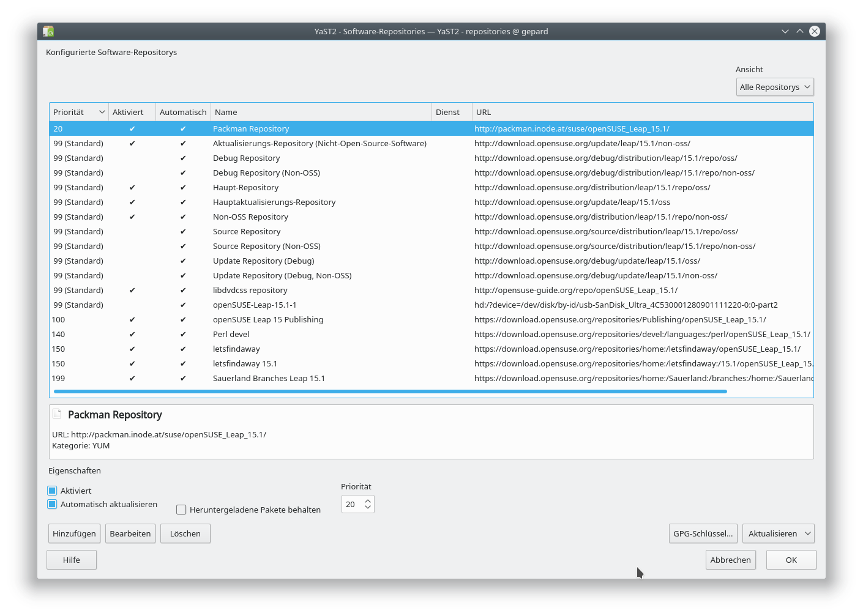Open the Alle Repositorys view dropdown

pyautogui.click(x=775, y=87)
